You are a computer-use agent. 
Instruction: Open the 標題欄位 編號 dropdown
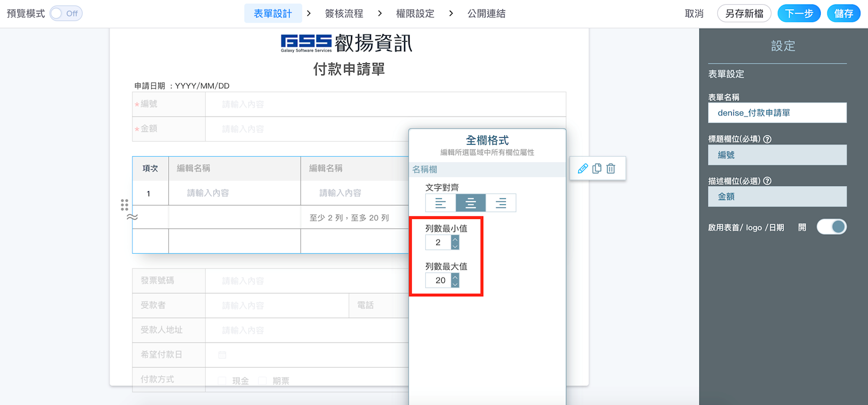[777, 155]
